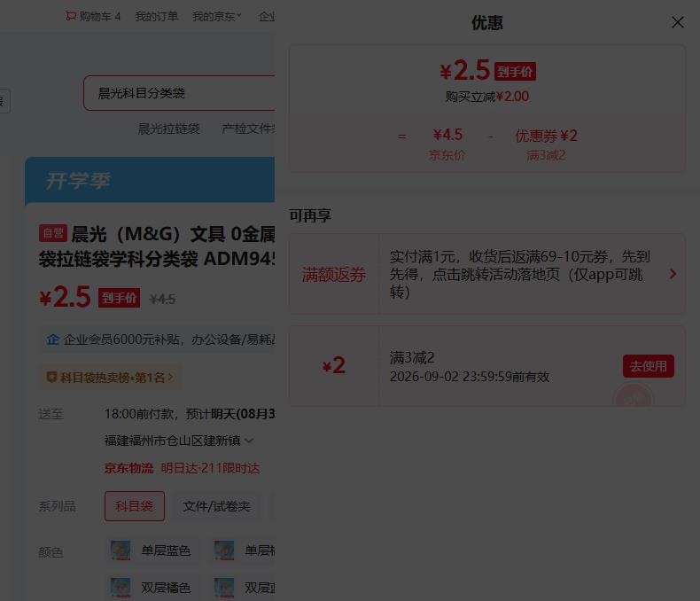Click the enterprise member icon in subsidy bar

click(52, 340)
